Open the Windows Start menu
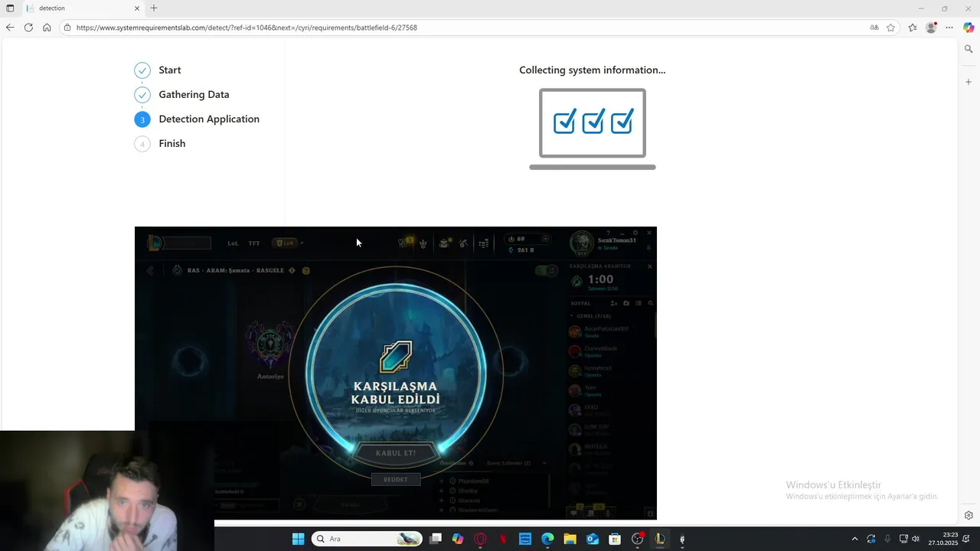Viewport: 980px width, 551px height. [x=298, y=539]
